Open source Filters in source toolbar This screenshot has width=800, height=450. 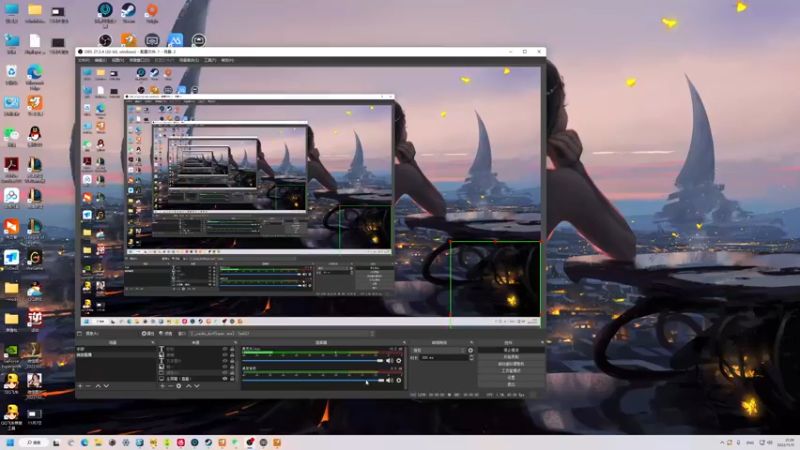167,333
